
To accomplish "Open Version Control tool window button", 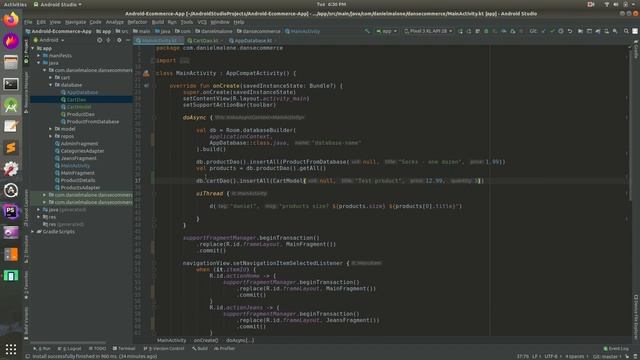I will coord(164,349).
